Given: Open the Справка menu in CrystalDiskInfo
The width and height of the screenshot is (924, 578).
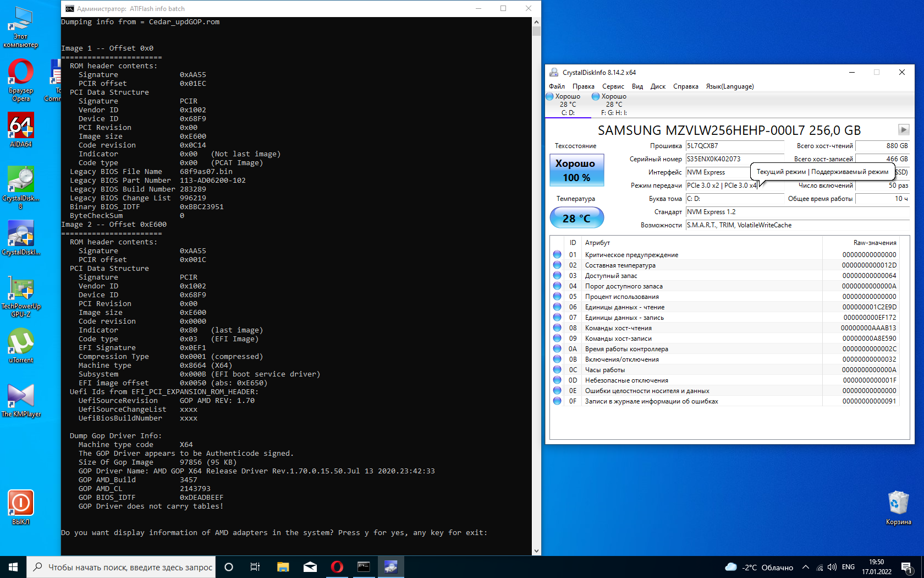Looking at the screenshot, I should click(x=686, y=86).
